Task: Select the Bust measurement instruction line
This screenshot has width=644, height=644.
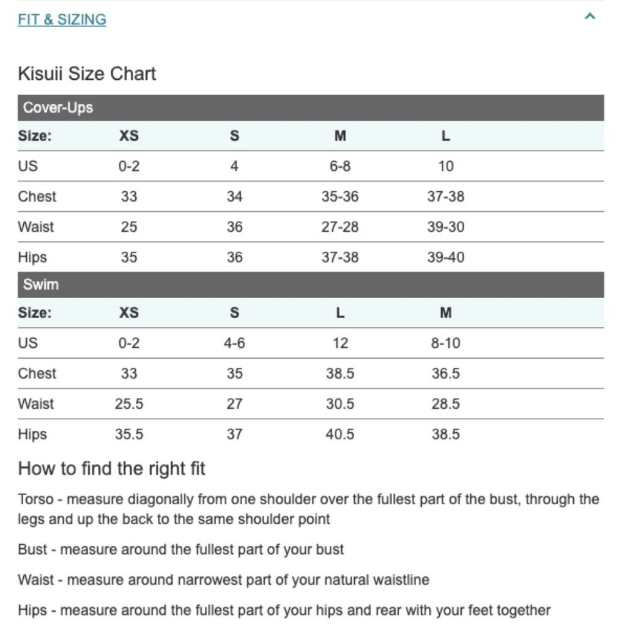Action: tap(181, 549)
